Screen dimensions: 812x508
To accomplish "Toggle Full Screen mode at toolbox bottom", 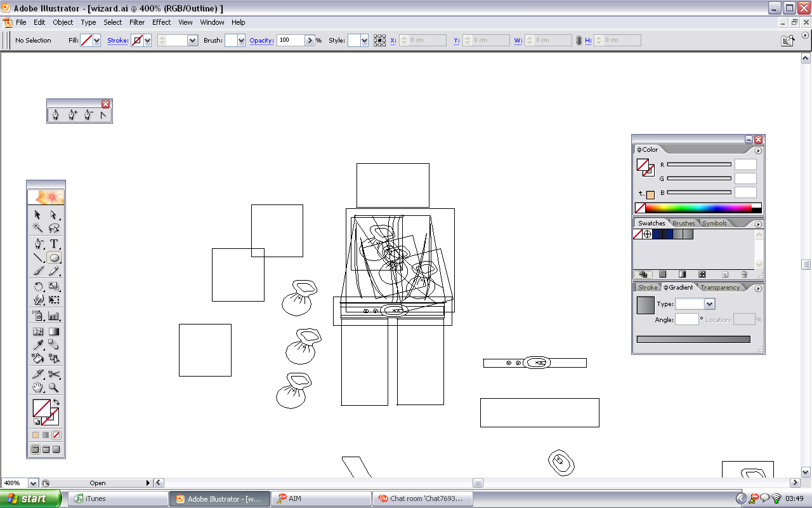I will tap(57, 449).
